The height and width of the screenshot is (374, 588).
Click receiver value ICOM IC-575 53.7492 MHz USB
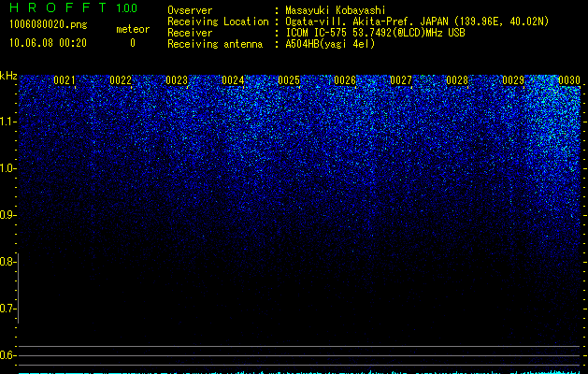coord(375,33)
